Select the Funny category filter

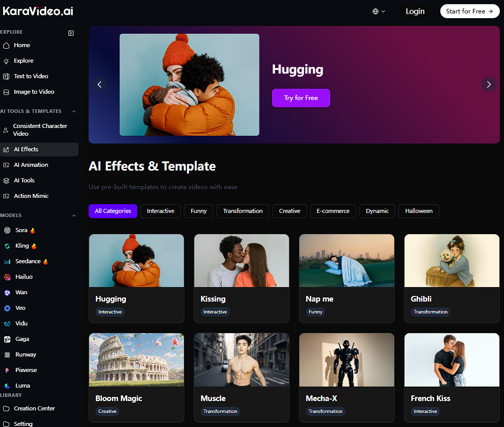(x=198, y=211)
